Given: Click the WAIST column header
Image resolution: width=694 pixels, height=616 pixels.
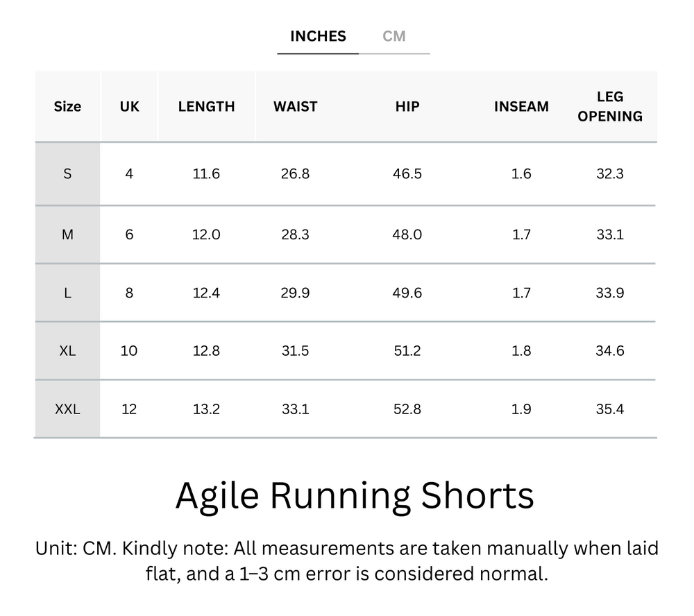Looking at the screenshot, I should [296, 106].
